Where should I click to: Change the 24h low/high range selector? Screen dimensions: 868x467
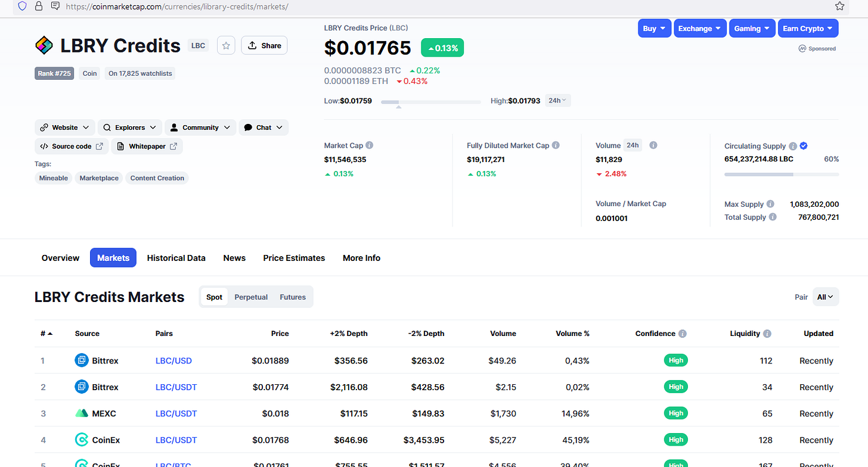click(x=557, y=101)
